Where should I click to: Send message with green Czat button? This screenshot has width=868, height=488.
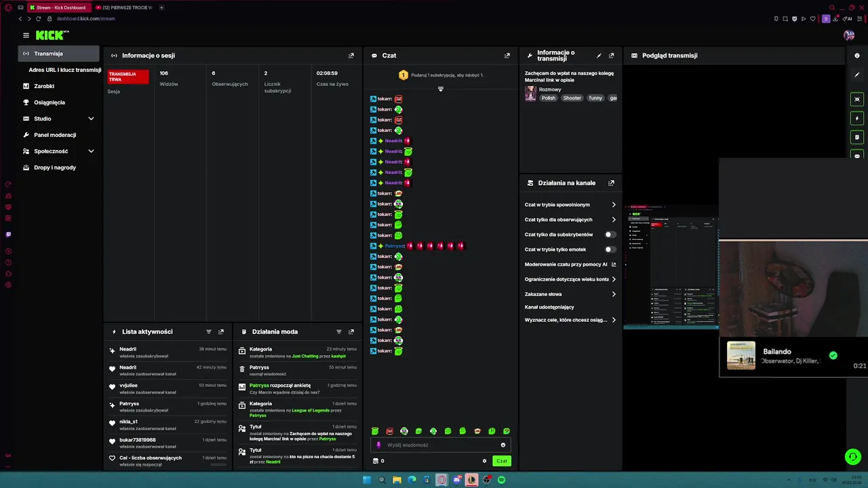pyautogui.click(x=502, y=461)
